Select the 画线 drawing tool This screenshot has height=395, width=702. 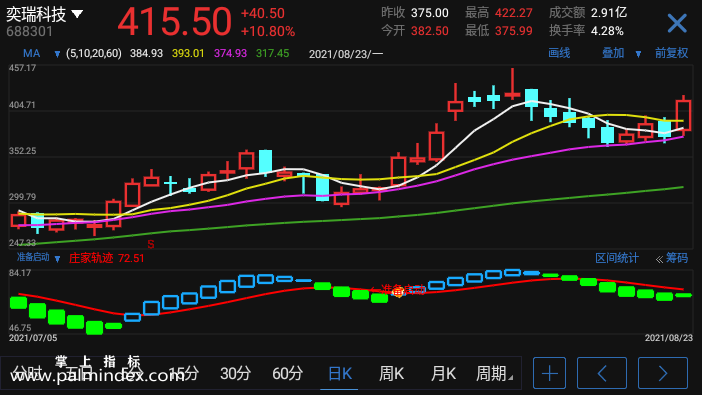[559, 53]
